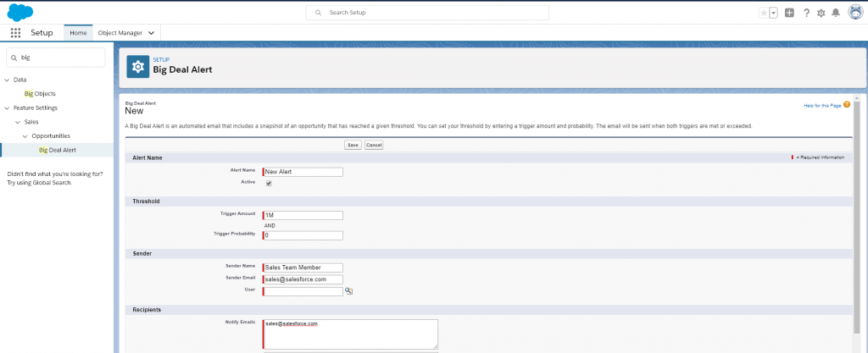
Task: Click the Alert Name input field
Action: point(303,172)
